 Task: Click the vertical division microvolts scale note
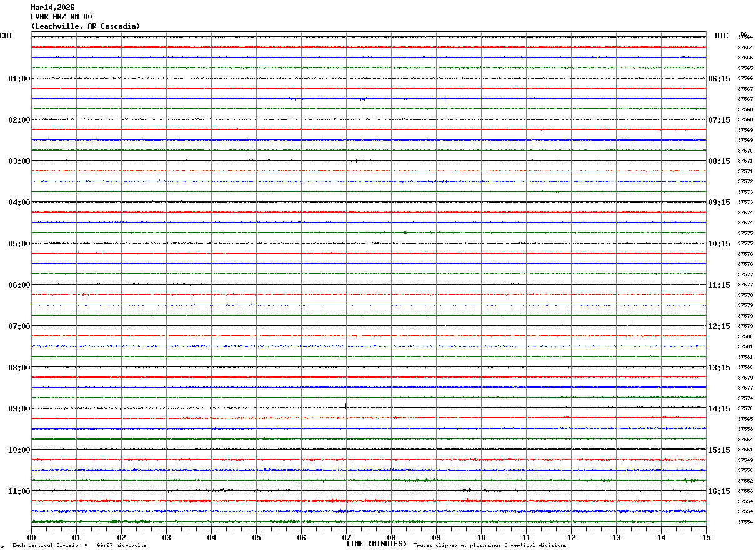79,546
